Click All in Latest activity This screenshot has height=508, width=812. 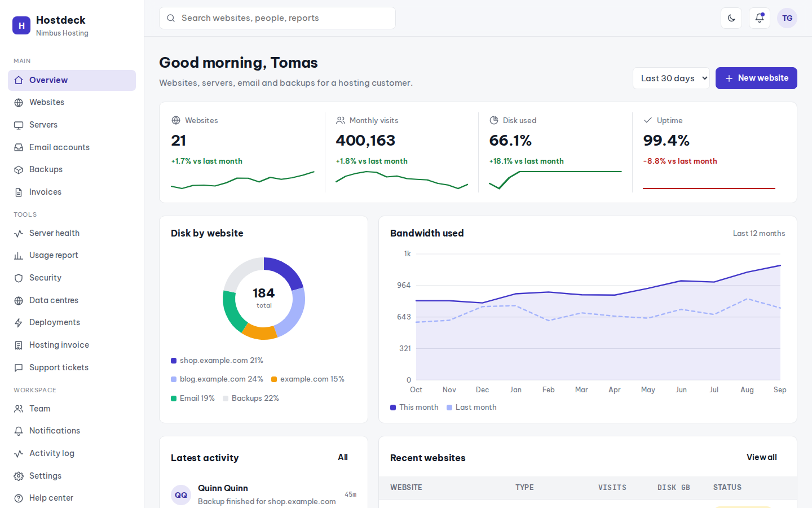(343, 457)
